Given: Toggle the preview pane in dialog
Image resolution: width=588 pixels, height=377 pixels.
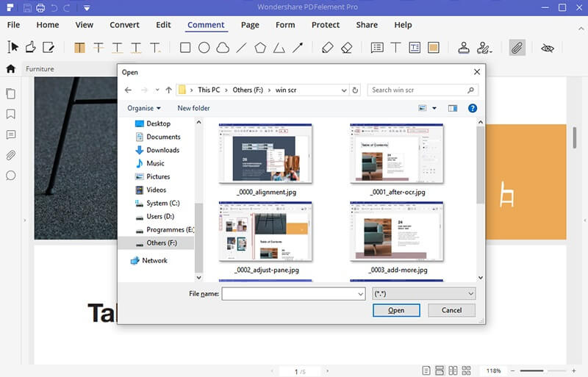Looking at the screenshot, I should pyautogui.click(x=453, y=109).
